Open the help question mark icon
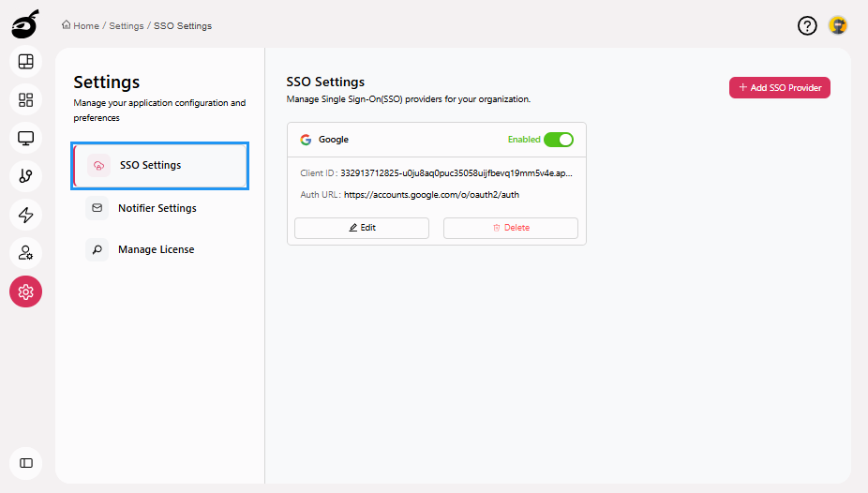 [807, 25]
